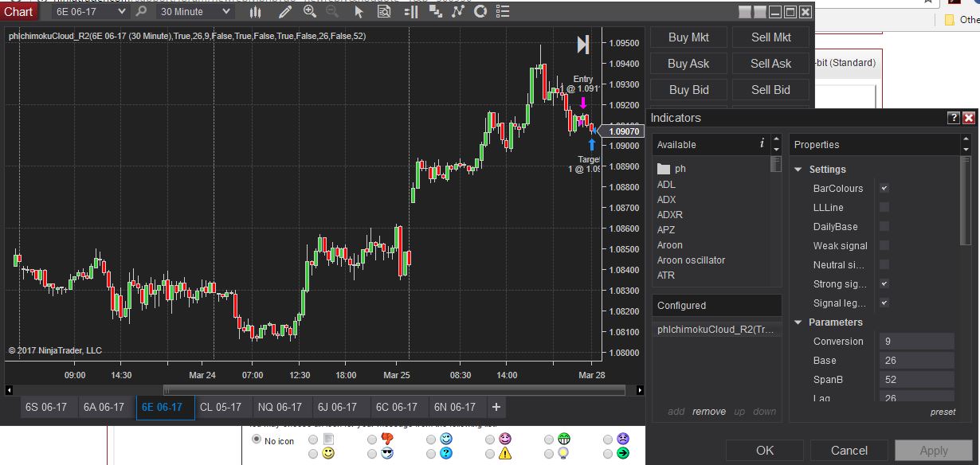Switch to the 6S 06-17 tab
The width and height of the screenshot is (980, 465).
pyautogui.click(x=46, y=407)
